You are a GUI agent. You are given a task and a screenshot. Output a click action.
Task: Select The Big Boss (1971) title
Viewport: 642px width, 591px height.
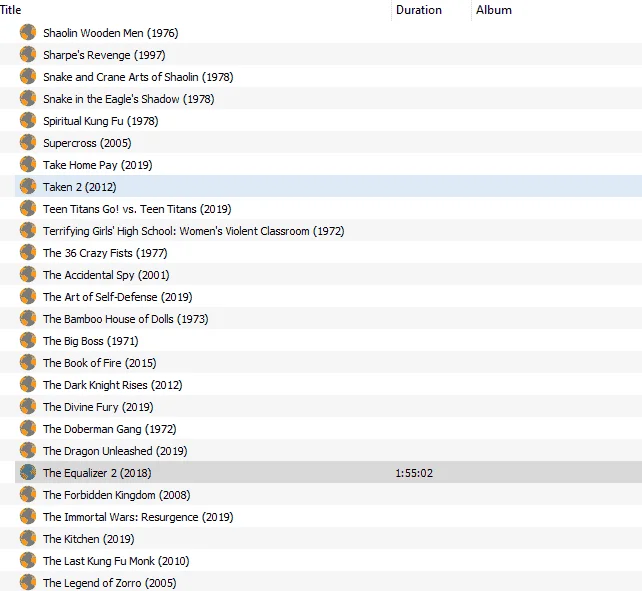point(90,341)
